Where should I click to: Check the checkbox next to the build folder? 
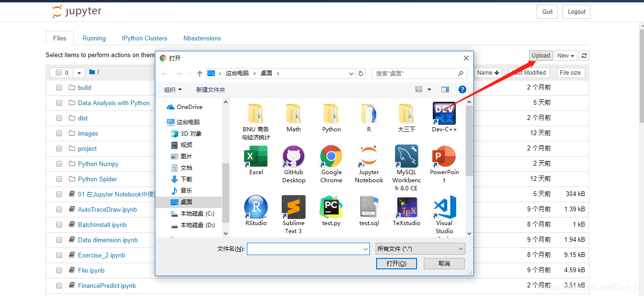[x=59, y=88]
